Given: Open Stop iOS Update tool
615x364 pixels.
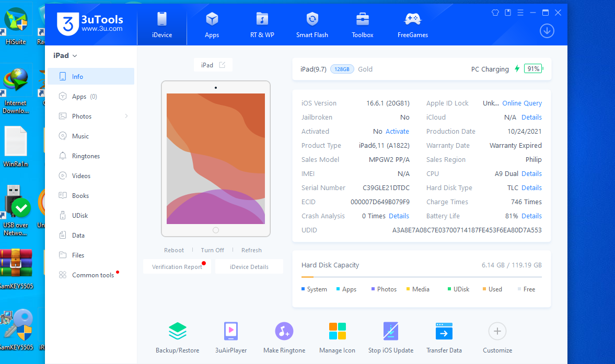Looking at the screenshot, I should 391,338.
